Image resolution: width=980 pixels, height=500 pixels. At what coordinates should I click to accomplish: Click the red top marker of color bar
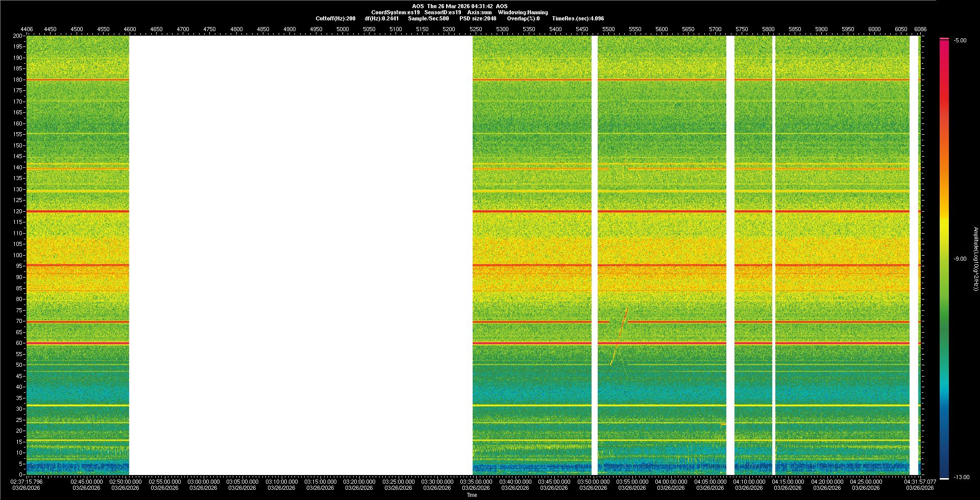[944, 39]
